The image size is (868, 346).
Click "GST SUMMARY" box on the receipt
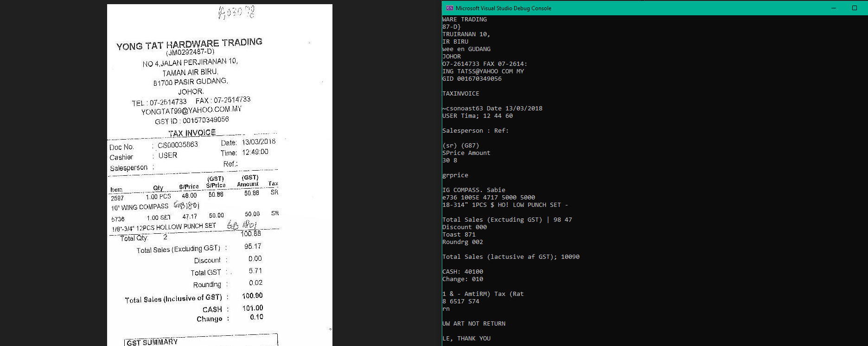(201, 340)
